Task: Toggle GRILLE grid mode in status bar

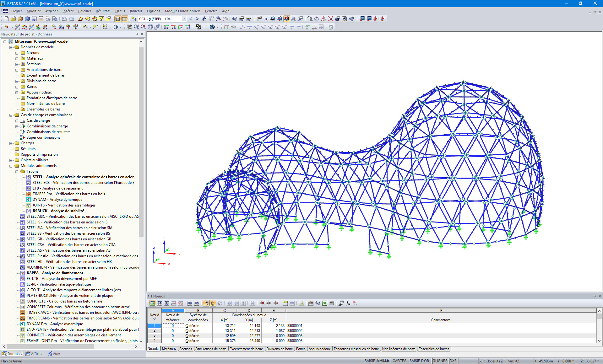Action: pos(383,361)
